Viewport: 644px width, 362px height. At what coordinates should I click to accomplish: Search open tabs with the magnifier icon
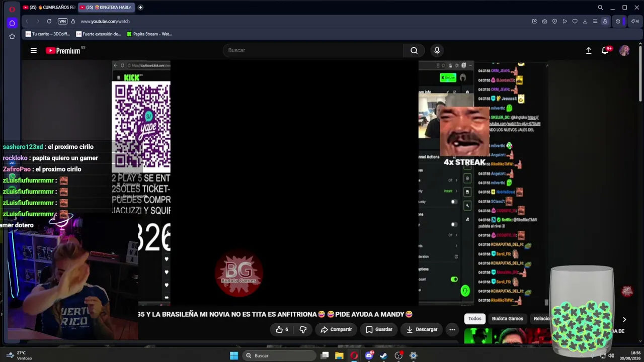600,8
